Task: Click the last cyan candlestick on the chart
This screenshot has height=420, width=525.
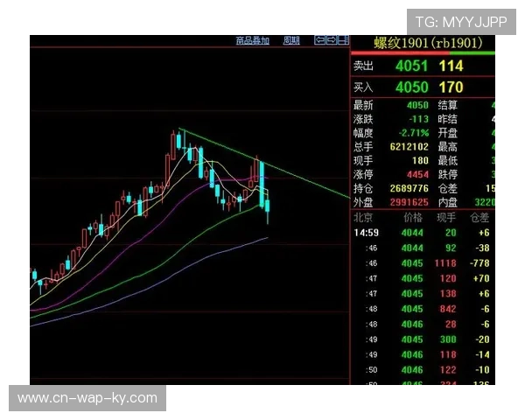Action: 268,206
